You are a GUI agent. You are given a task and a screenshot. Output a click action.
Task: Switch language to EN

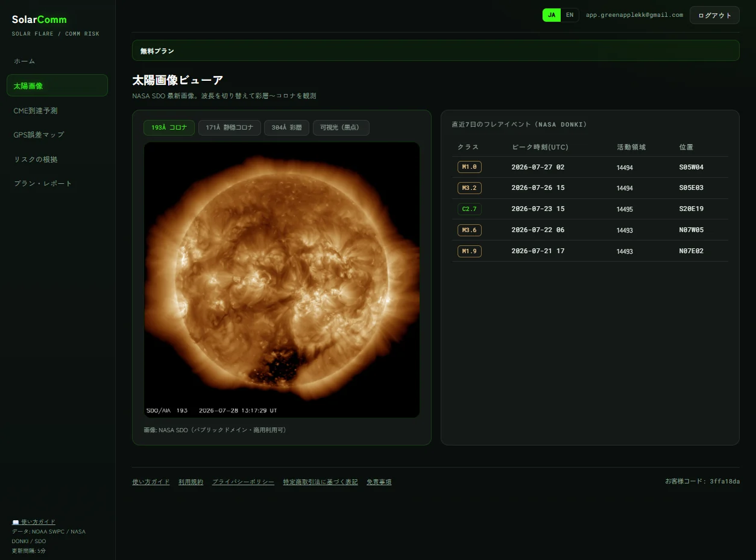(570, 15)
